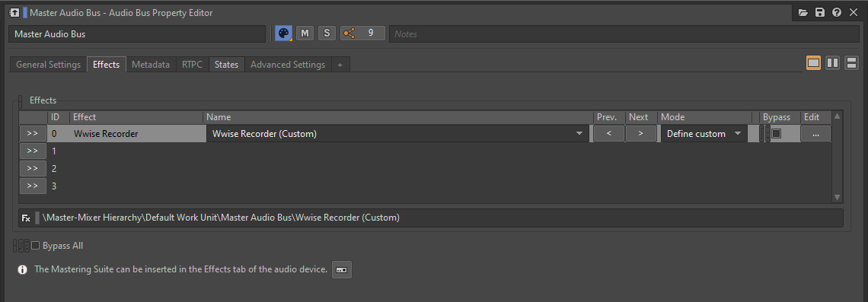Open the effect selector arrows for slot 1
The height and width of the screenshot is (302, 868).
tap(33, 151)
